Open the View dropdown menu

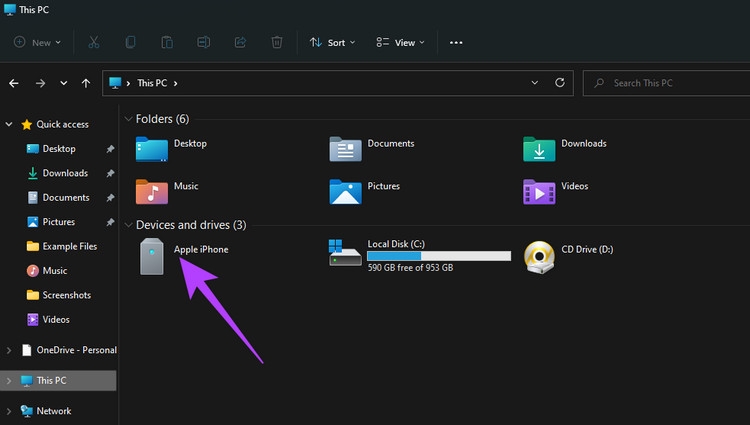point(400,43)
